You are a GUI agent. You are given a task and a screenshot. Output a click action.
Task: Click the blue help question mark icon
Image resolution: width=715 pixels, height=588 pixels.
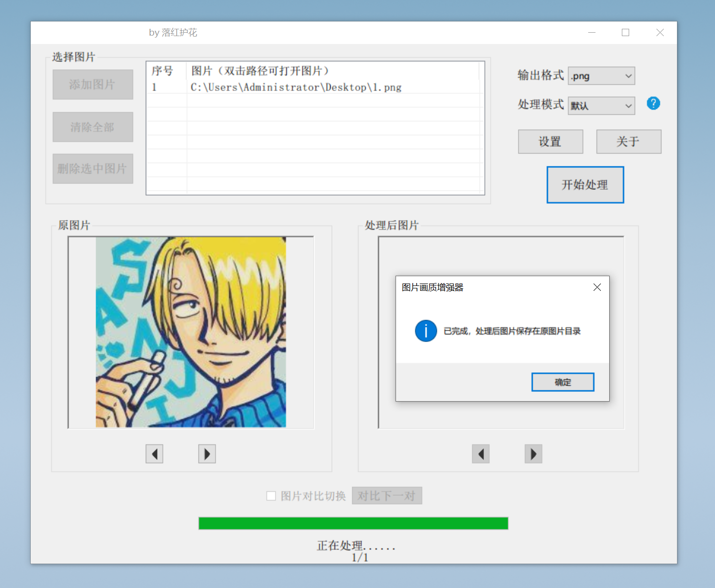click(653, 103)
